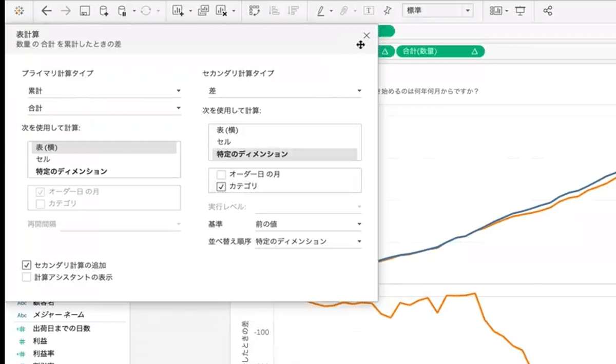
Task: Click the Sort Descending icon
Action: pos(294,9)
